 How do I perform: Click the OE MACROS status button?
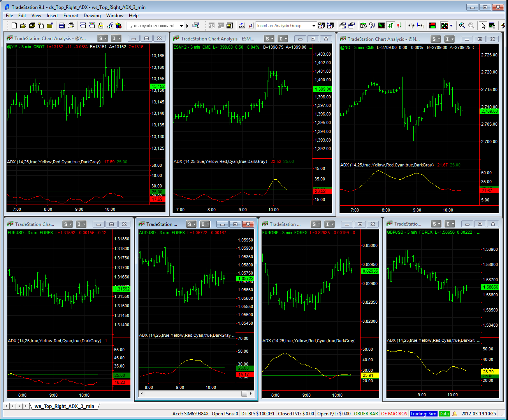pyautogui.click(x=394, y=414)
